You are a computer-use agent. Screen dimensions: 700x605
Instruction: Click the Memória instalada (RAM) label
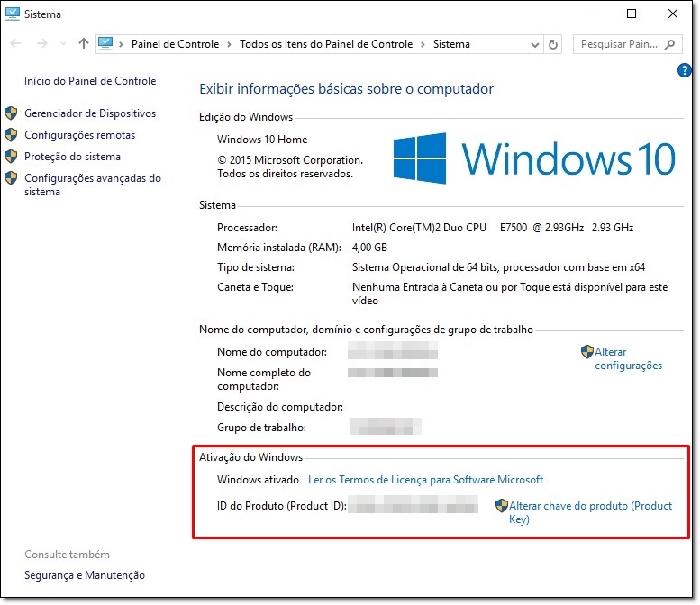pyautogui.click(x=279, y=248)
